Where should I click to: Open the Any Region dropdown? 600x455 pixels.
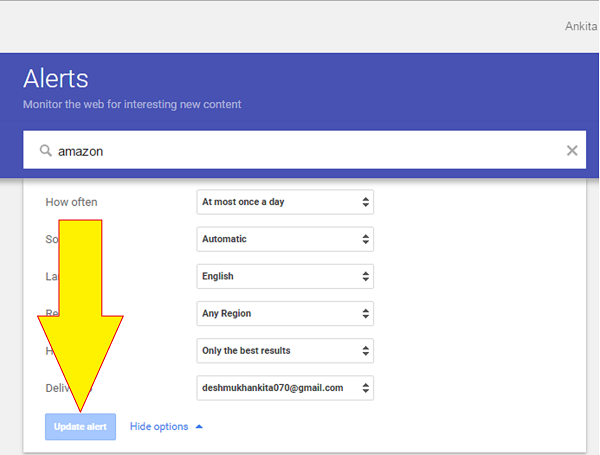[x=285, y=313]
